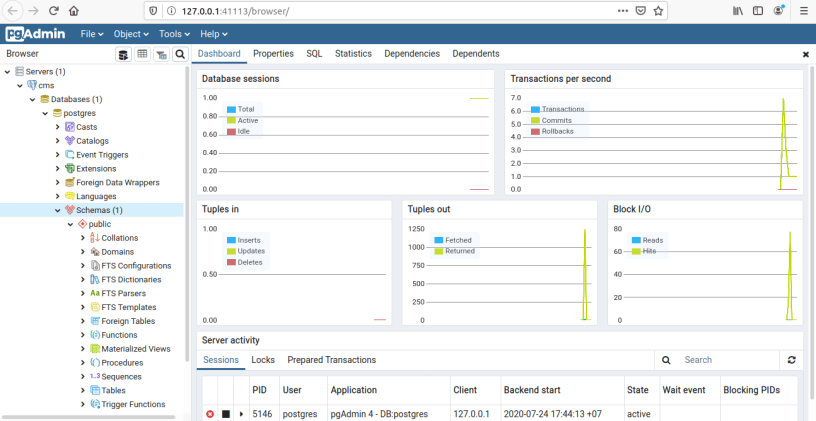Screen dimensions: 816x421
Task: Switch to the Locks tab
Action: pos(263,359)
